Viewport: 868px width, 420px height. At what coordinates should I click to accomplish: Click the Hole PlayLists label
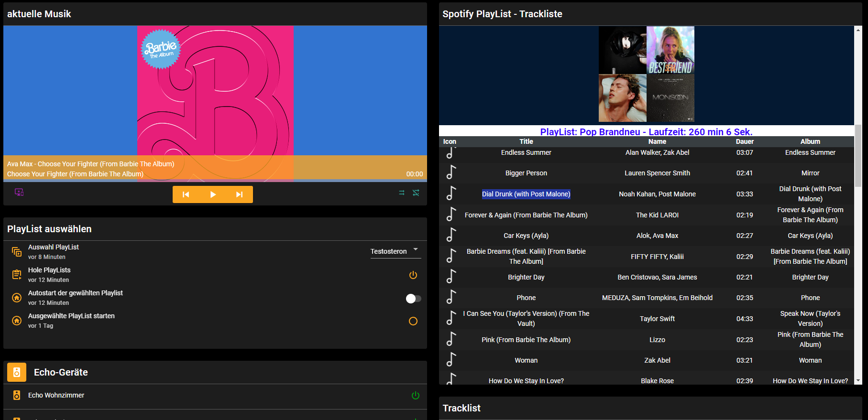tap(49, 270)
